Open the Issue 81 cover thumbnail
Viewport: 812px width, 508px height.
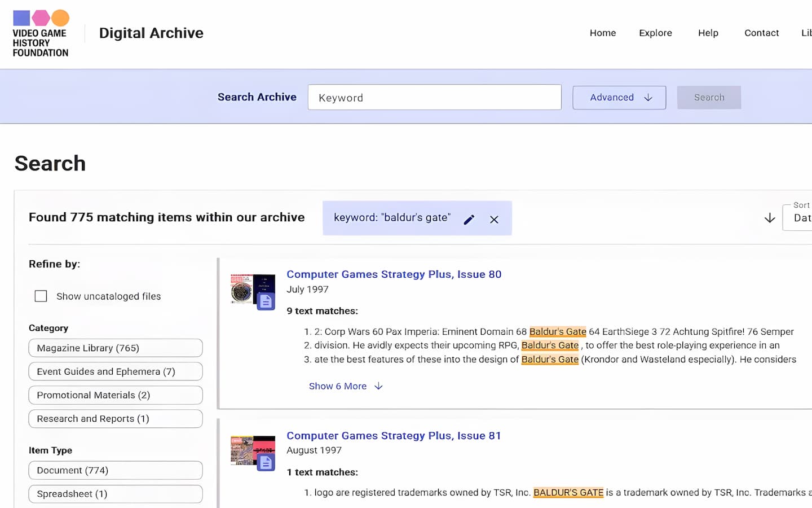248,450
